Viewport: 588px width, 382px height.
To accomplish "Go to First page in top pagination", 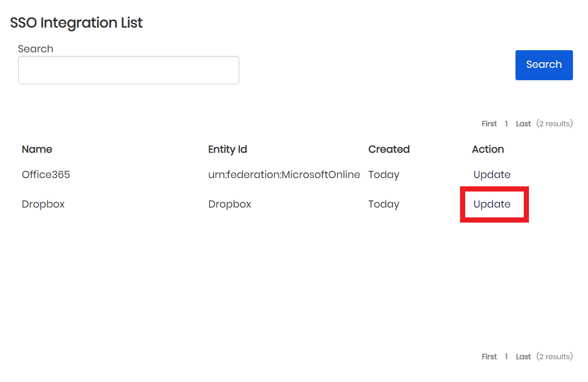I will 489,124.
